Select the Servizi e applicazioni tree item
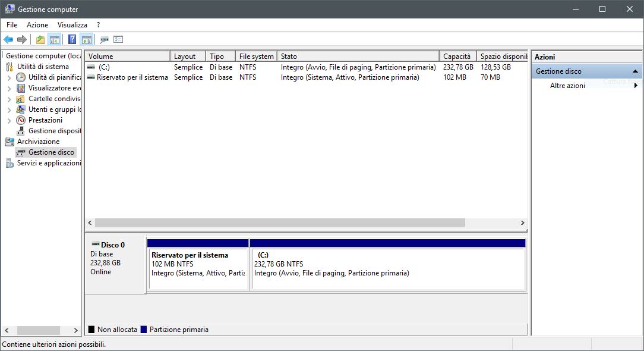Image resolution: width=644 pixels, height=351 pixels. point(49,163)
